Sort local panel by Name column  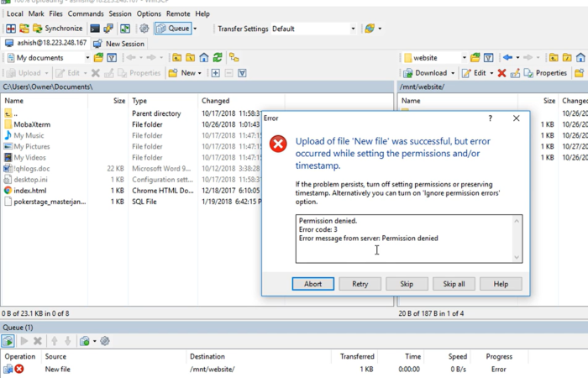click(x=45, y=101)
